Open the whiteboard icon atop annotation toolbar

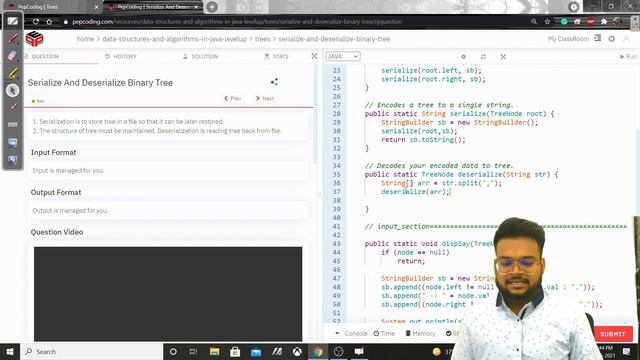coord(13,21)
